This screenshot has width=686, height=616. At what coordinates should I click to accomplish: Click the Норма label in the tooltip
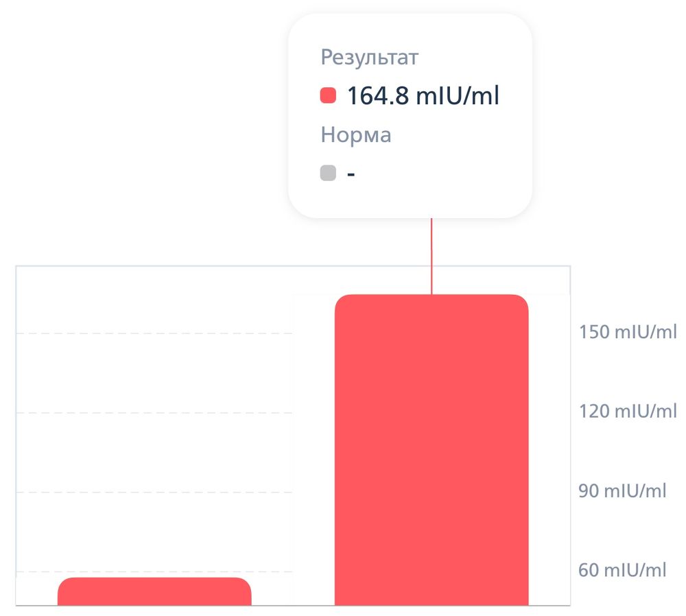(x=355, y=135)
